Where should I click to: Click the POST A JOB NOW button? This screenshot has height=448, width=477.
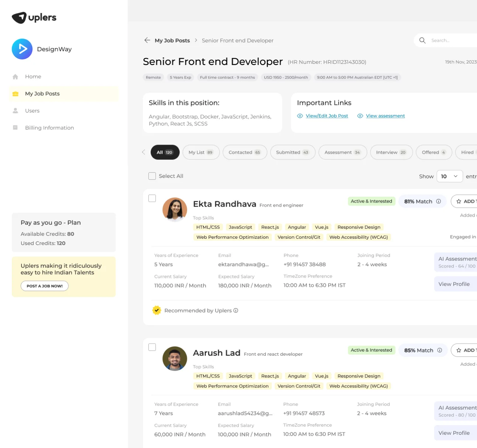[44, 286]
